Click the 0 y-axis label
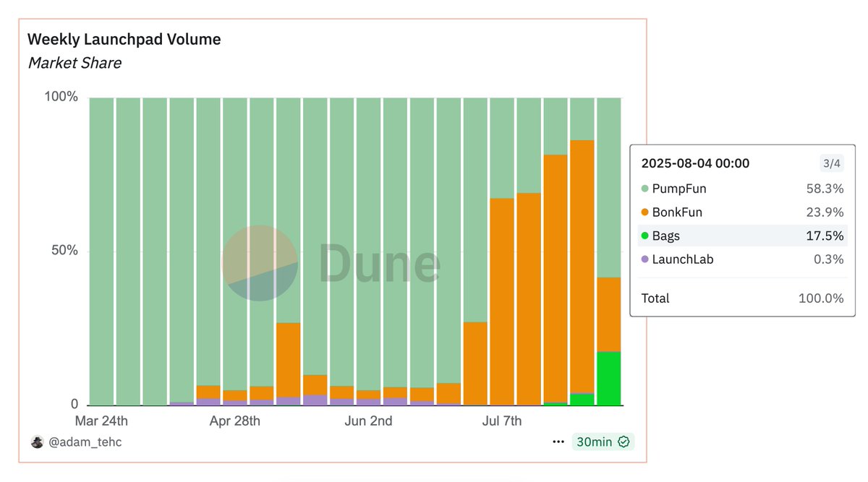868x482 pixels. [74, 405]
